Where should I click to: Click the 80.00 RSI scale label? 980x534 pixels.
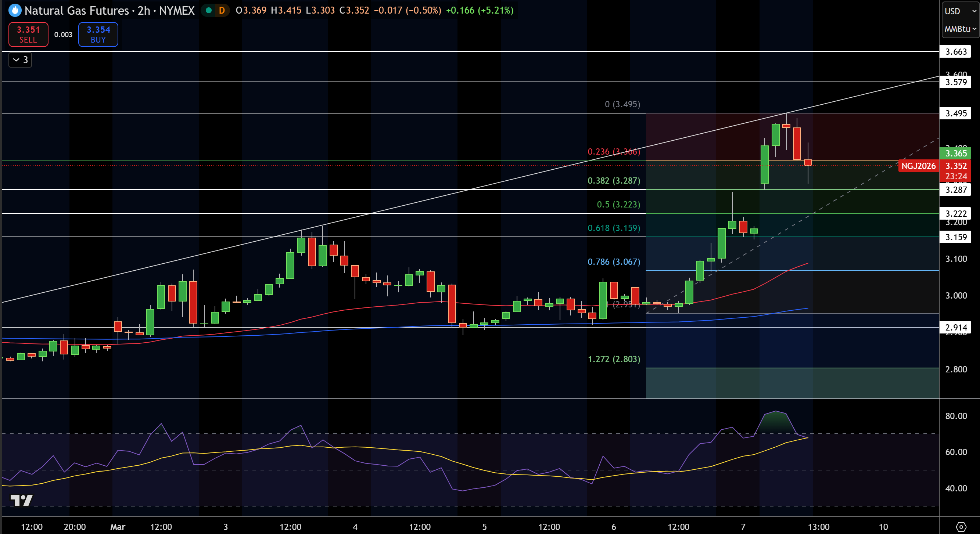956,416
